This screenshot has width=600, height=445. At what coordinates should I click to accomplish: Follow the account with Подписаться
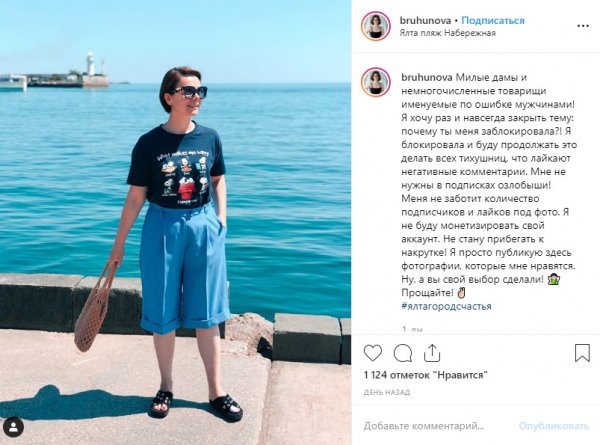click(493, 20)
